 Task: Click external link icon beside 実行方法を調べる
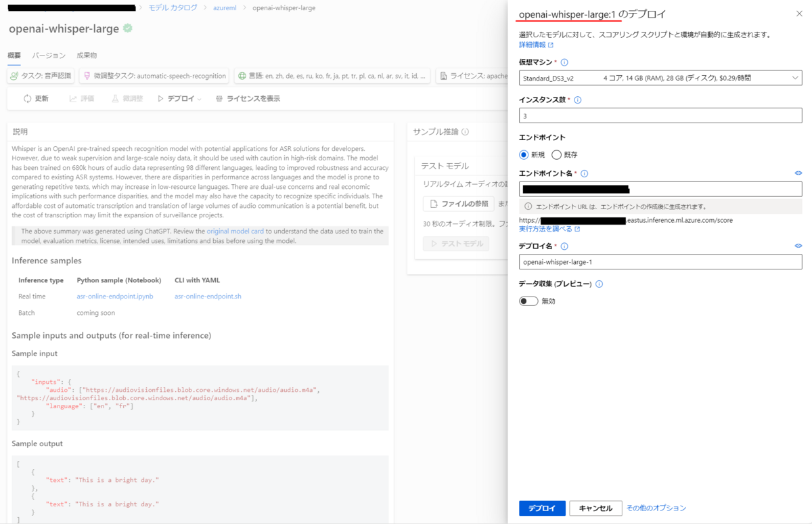(577, 230)
